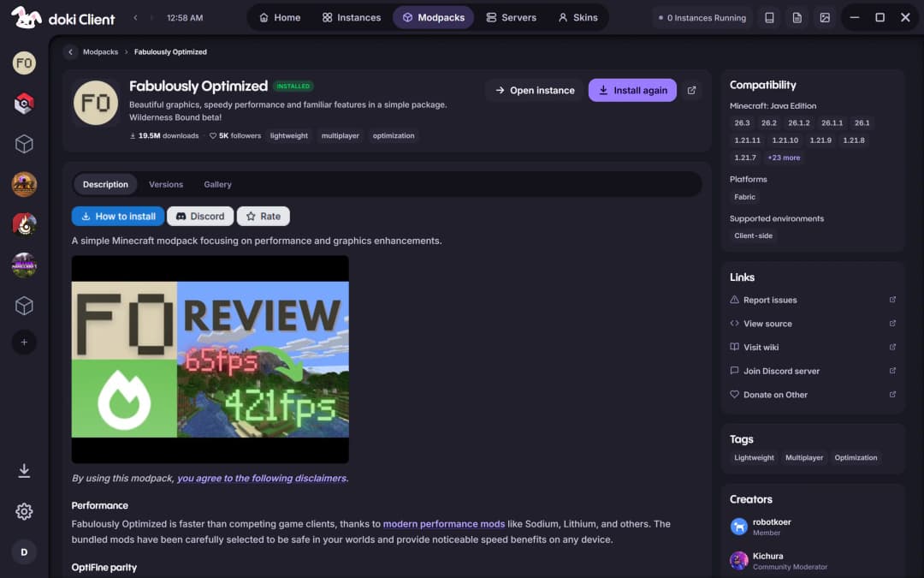Open the downloads icon in sidebar
This screenshot has width=924, height=578.
pyautogui.click(x=24, y=471)
